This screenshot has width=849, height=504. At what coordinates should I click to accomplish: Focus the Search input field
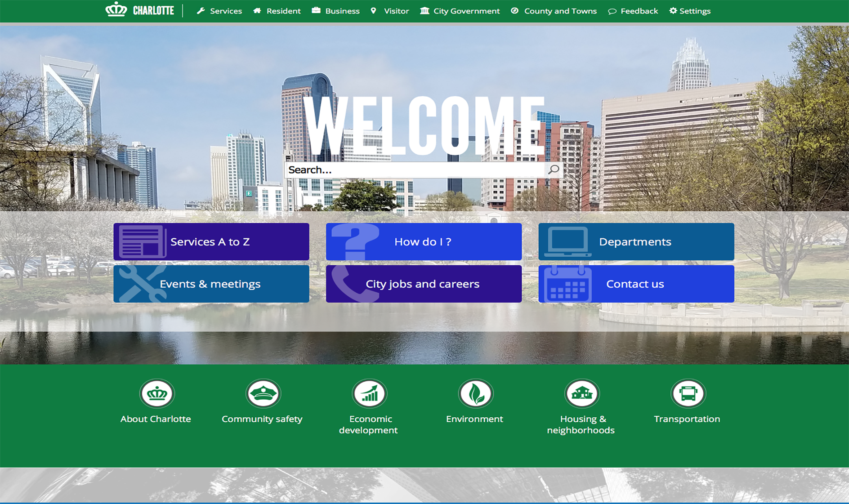[x=414, y=170]
